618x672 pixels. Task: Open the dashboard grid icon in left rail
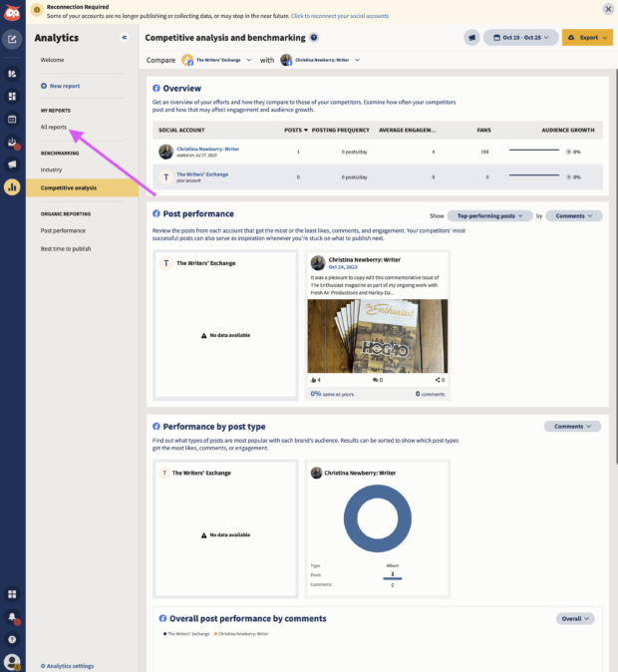(12, 97)
